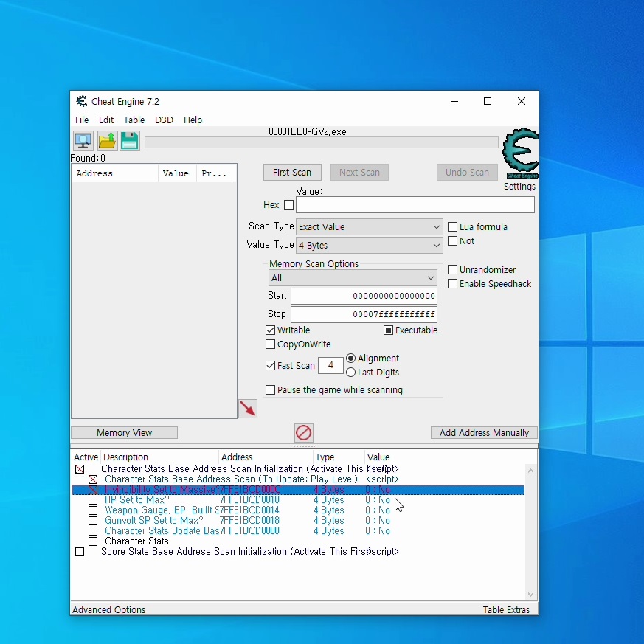Toggle the Hex checkbox
Viewport: 644px width, 644px height.
(x=289, y=205)
